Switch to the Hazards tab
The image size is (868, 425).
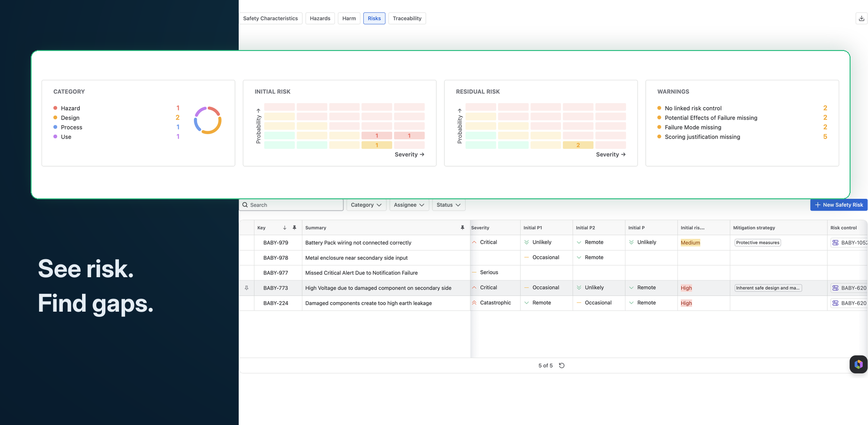point(320,18)
